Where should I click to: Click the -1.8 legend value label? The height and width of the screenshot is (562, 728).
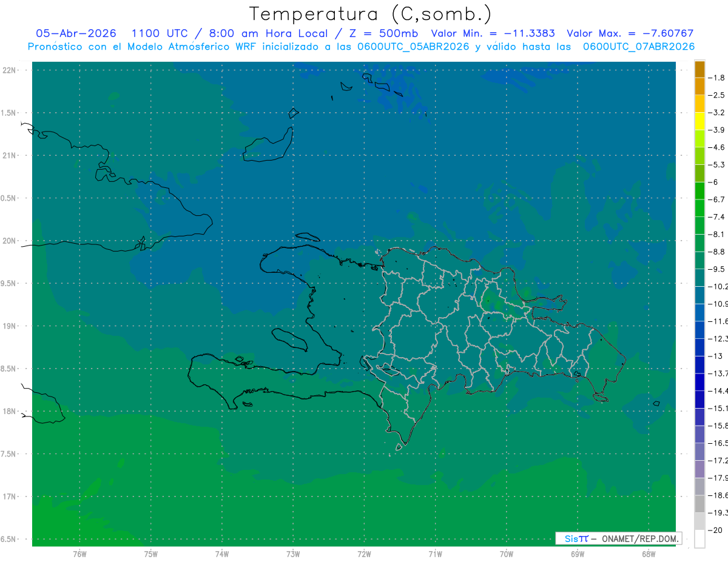[x=718, y=78]
